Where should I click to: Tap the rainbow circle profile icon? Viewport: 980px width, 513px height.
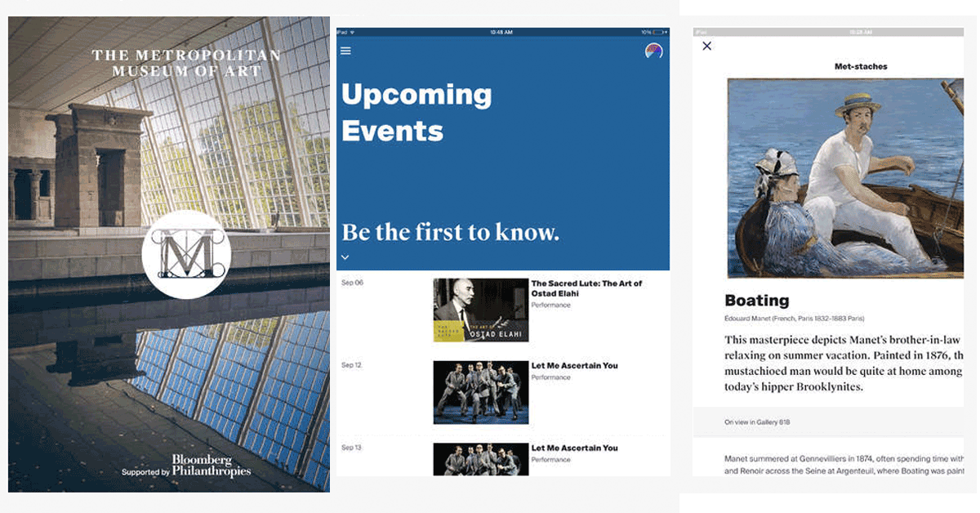point(653,51)
